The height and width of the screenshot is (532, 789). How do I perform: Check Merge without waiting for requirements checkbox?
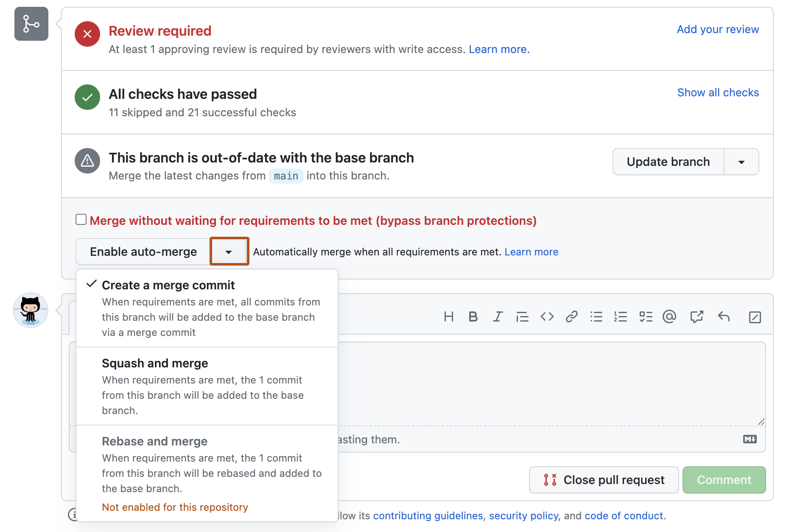pos(81,219)
